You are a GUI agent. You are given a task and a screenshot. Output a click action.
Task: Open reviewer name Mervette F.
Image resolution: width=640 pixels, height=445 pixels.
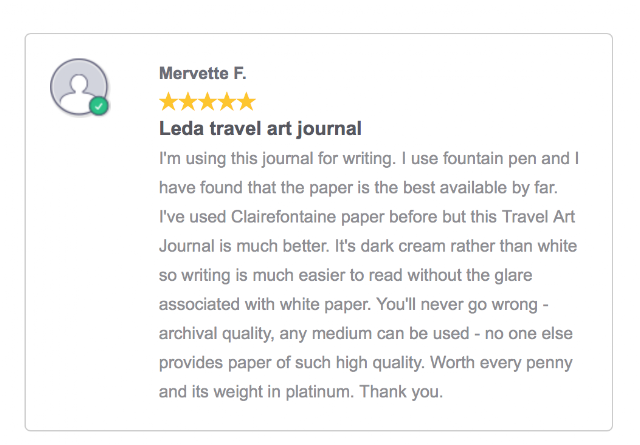coord(202,73)
